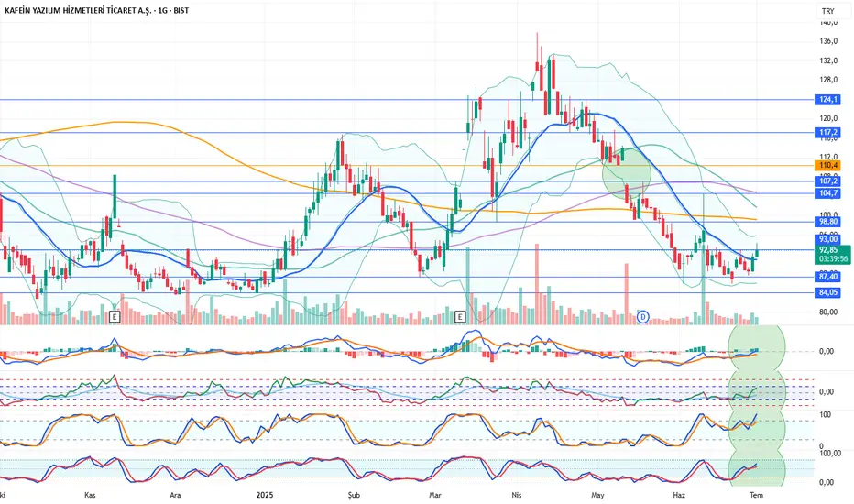This screenshot has width=854, height=504.
Task: Click the Mar month label on time axis
Action: pos(435,495)
